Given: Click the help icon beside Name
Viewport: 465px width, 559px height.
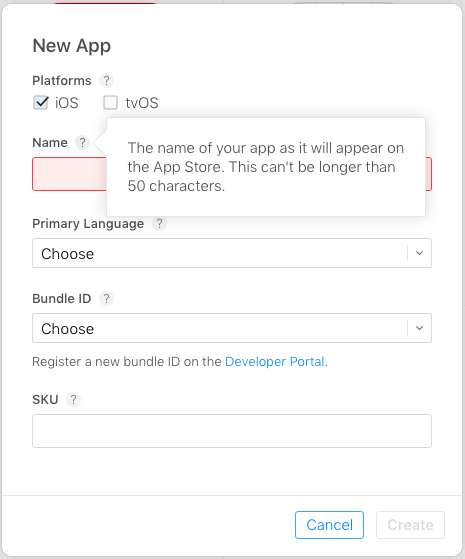Looking at the screenshot, I should click(x=82, y=143).
